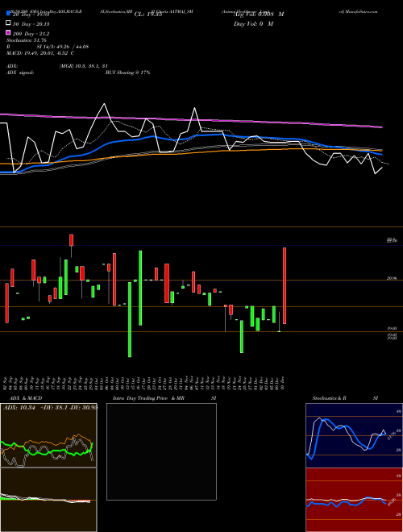Screen dimensions: 403x532
Task: Click the tall red candle on the last date
Action: 285,285
